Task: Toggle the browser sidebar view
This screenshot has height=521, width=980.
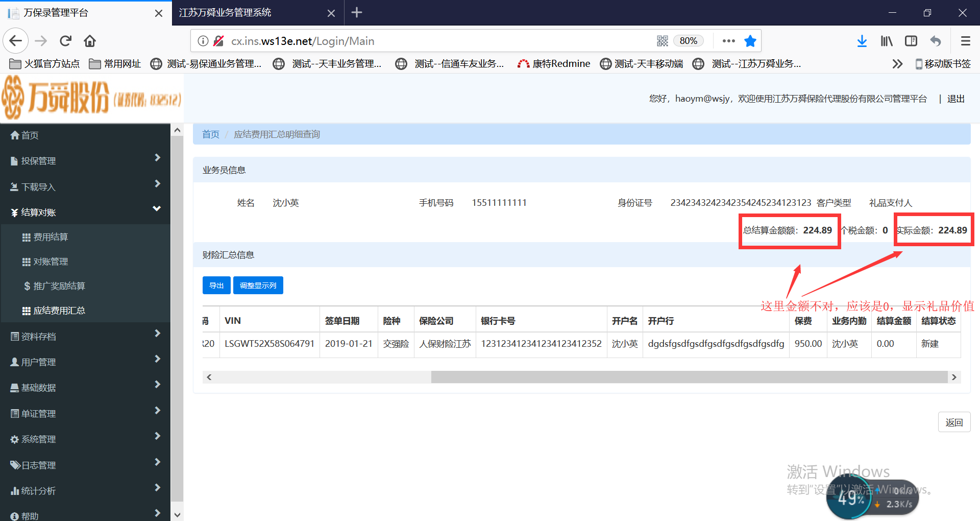Action: click(x=911, y=41)
